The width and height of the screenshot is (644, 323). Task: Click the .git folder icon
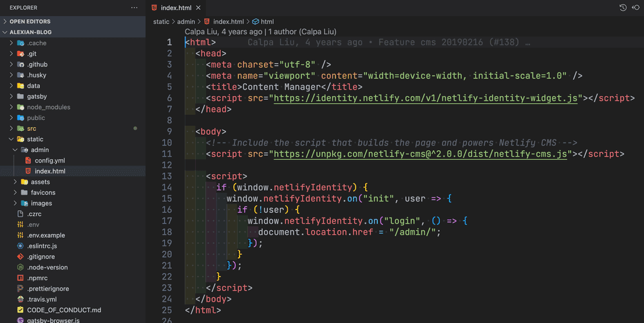(x=21, y=54)
